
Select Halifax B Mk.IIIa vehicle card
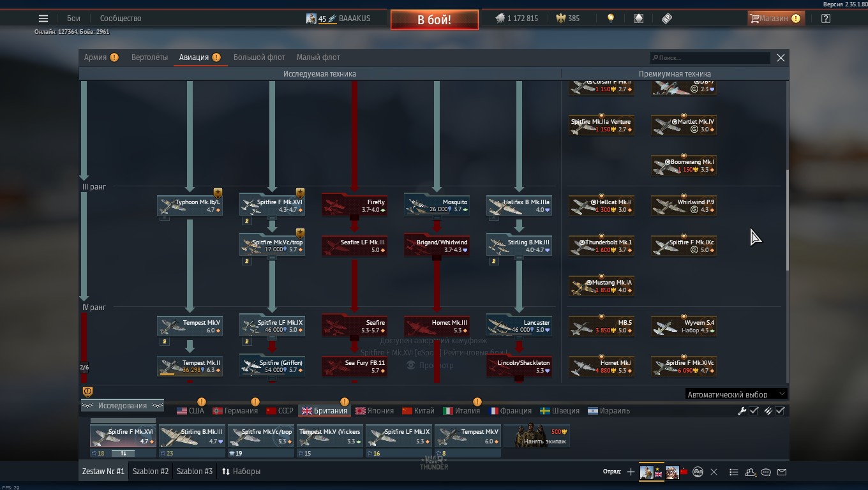click(519, 205)
